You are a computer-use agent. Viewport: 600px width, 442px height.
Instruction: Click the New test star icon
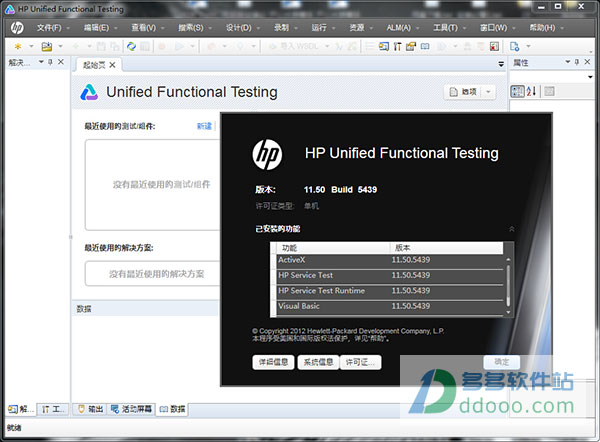click(18, 46)
